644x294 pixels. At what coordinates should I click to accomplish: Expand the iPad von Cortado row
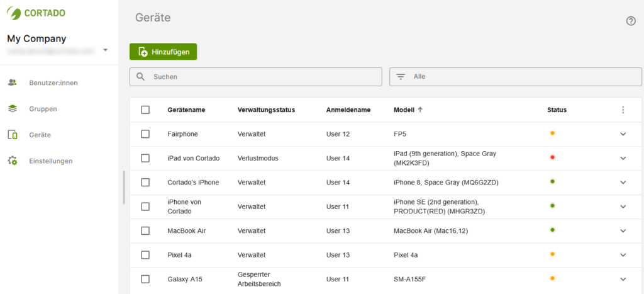click(623, 159)
